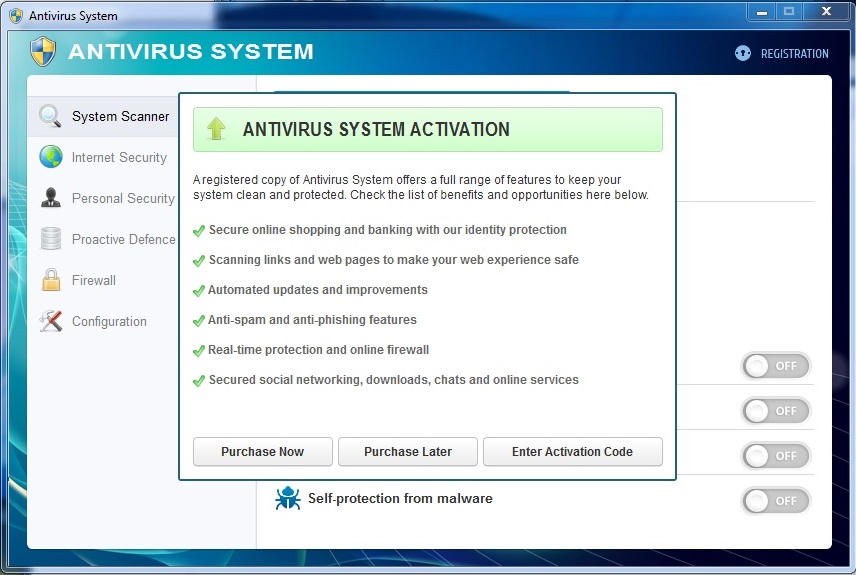Toggle the OFF switch above Self-protection
This screenshot has height=575, width=856.
tap(775, 456)
